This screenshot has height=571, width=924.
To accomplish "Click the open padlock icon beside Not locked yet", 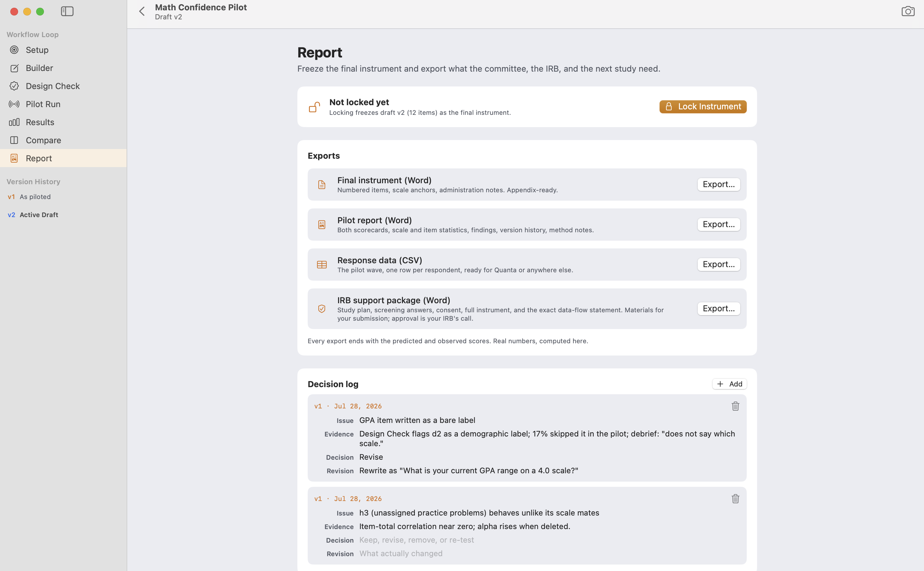I will click(x=314, y=107).
